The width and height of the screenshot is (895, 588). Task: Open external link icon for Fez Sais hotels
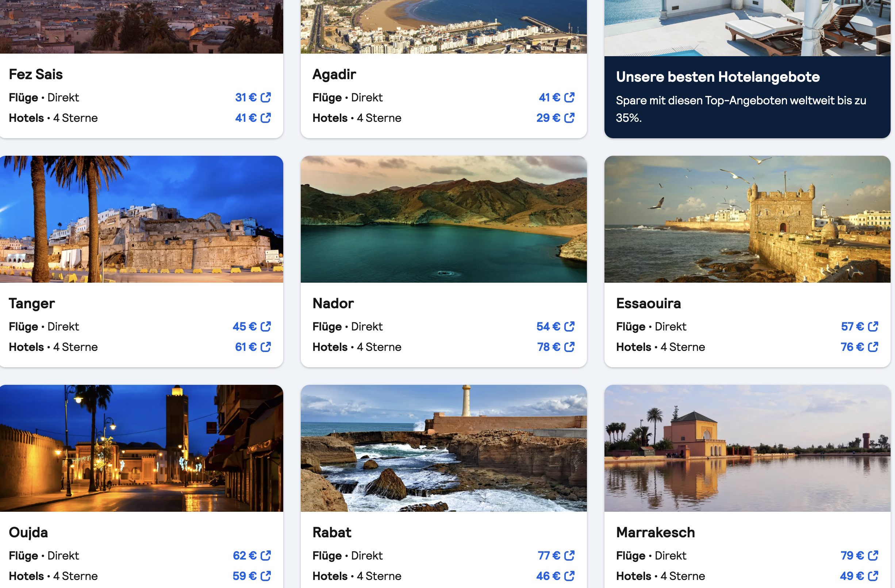click(266, 117)
